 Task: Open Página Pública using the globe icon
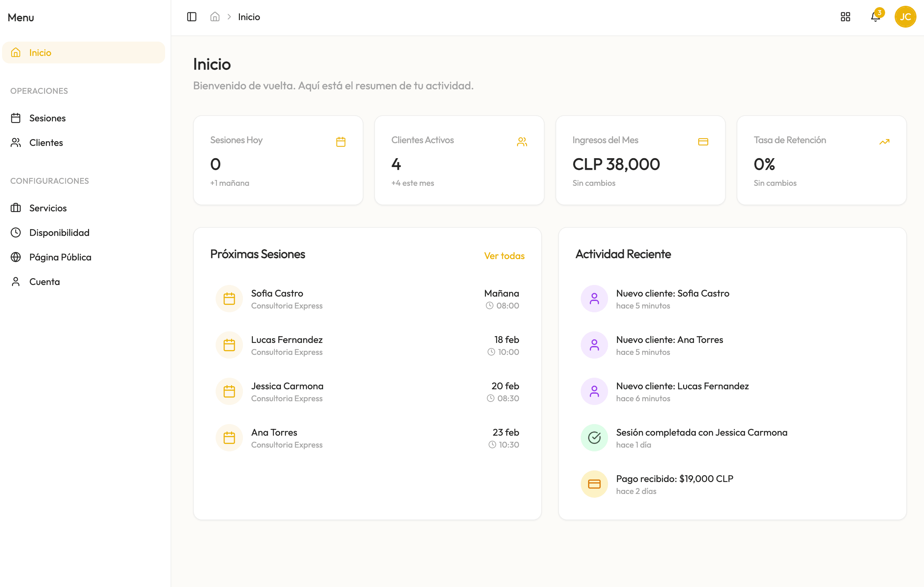[x=16, y=257]
